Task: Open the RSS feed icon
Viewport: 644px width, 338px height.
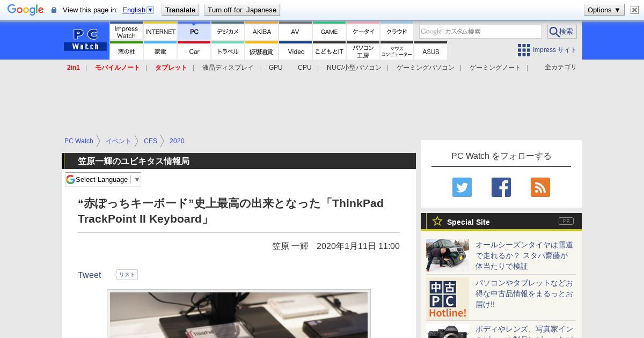Action: click(540, 187)
